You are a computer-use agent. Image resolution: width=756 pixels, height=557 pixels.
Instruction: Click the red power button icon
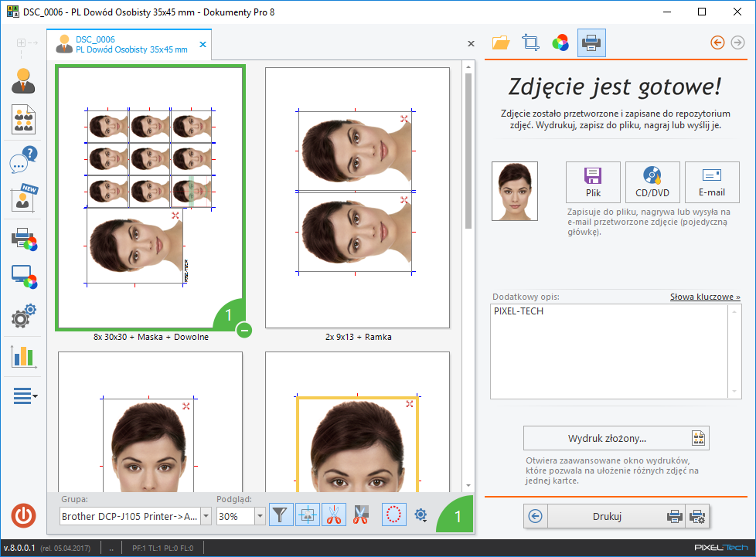pyautogui.click(x=24, y=515)
